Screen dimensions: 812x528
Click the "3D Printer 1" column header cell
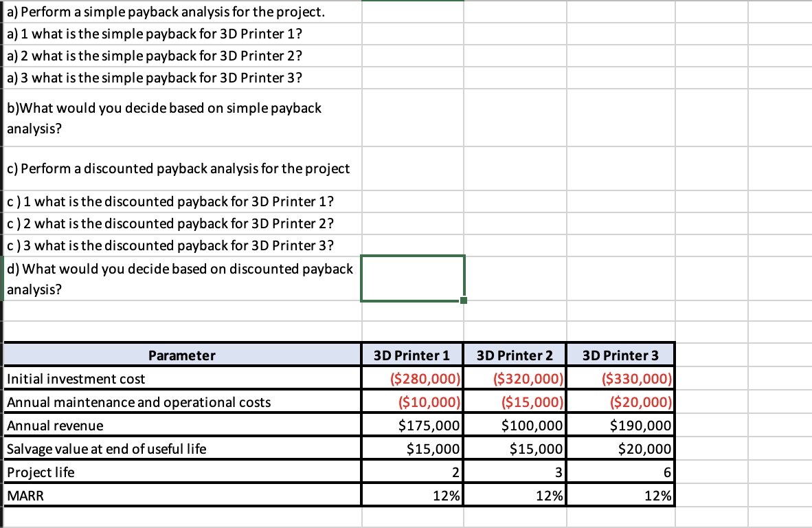point(411,355)
